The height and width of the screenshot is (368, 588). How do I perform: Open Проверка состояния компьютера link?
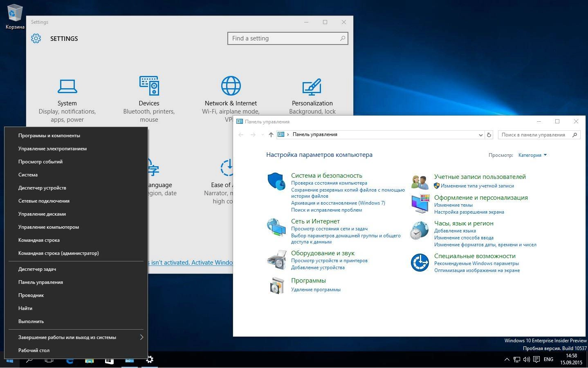329,183
